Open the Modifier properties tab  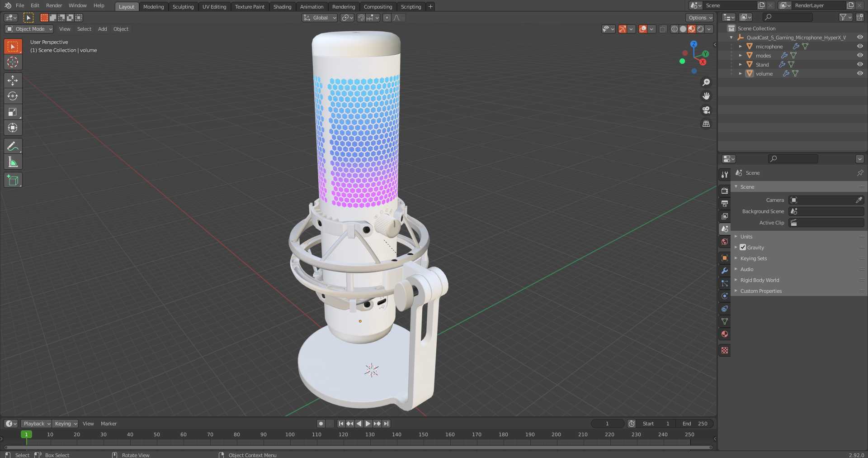(x=725, y=271)
